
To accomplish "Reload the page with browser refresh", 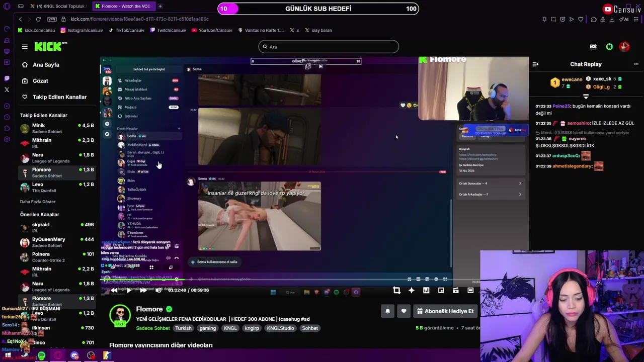I will click(38, 19).
